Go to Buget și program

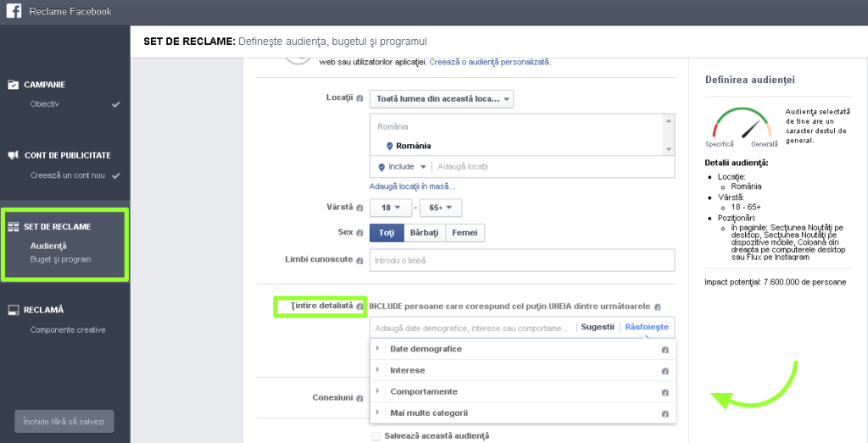[x=60, y=259]
